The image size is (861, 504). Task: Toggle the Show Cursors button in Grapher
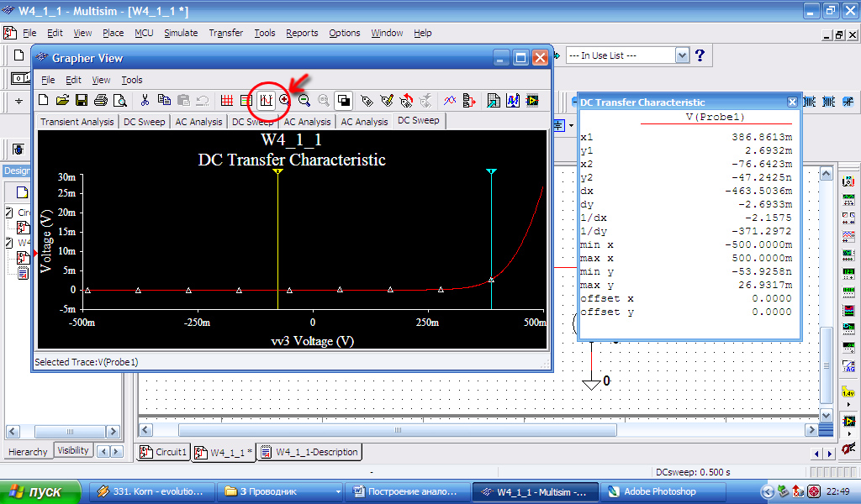[x=267, y=100]
